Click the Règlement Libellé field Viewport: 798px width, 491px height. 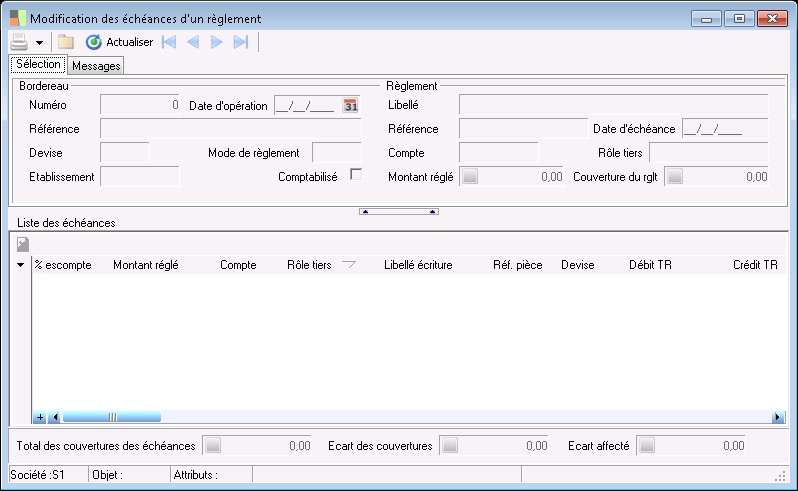pyautogui.click(x=613, y=105)
